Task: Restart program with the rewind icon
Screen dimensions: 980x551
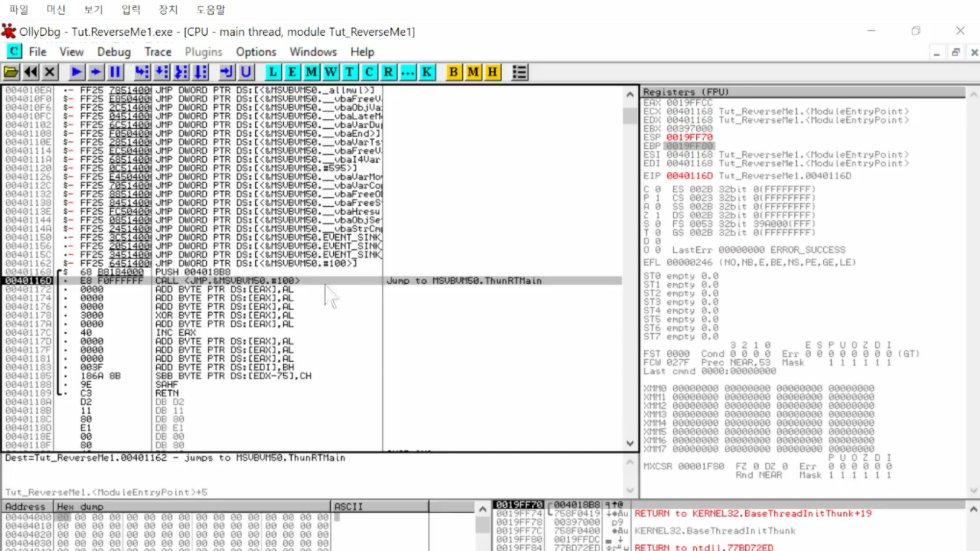Action: [31, 72]
